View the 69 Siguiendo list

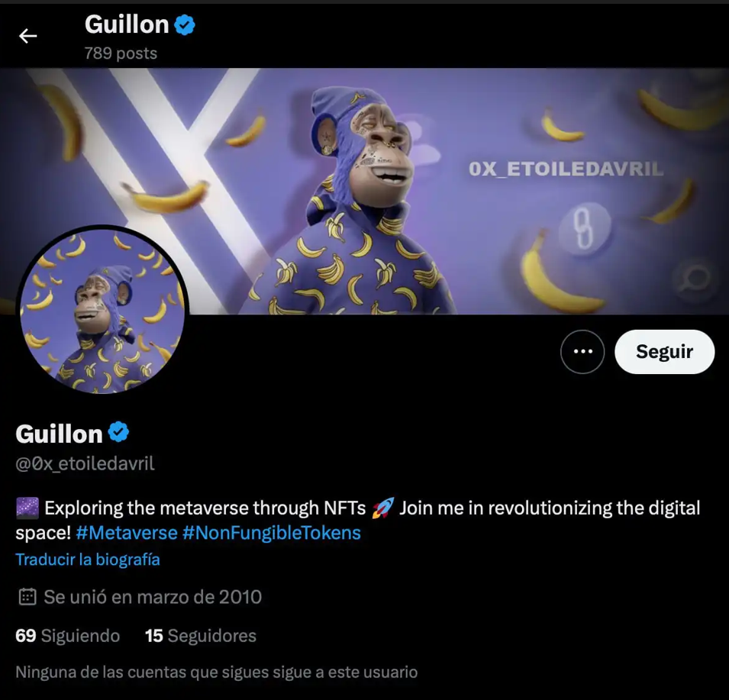[x=67, y=635]
